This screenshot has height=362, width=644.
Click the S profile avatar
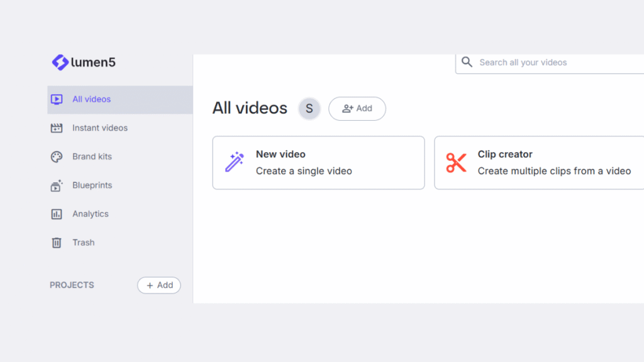pyautogui.click(x=309, y=108)
